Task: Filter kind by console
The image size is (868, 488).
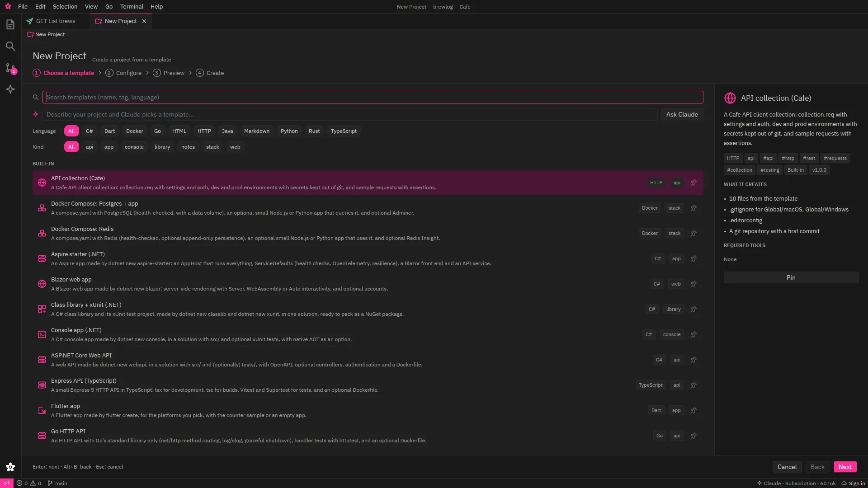Action: pos(134,147)
